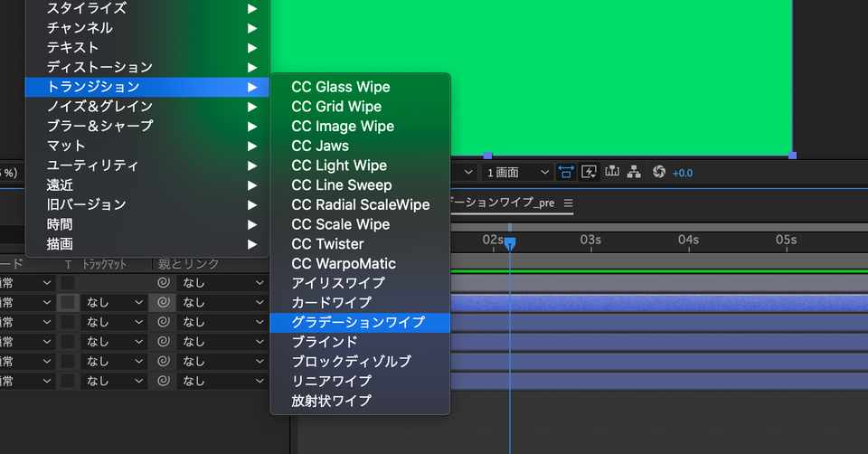This screenshot has width=868, height=454.
Task: Open the Composition Flowchart icon
Action: click(634, 172)
